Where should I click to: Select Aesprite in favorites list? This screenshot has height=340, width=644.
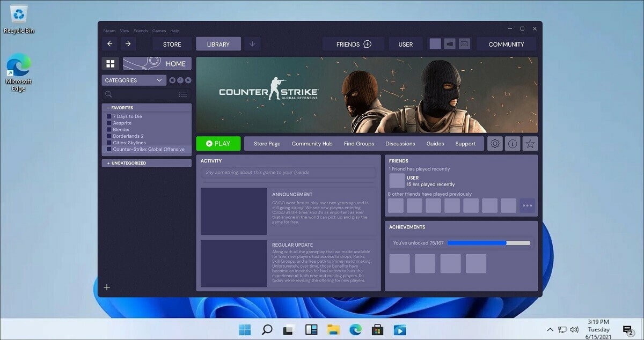[x=122, y=123]
